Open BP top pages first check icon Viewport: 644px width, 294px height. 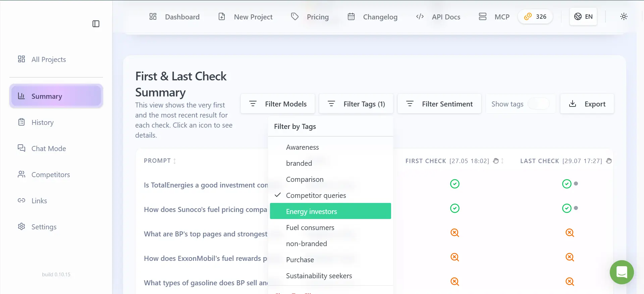(455, 233)
